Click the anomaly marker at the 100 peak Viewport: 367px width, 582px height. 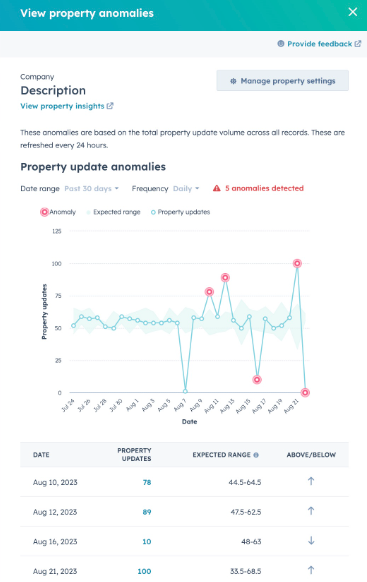click(297, 263)
